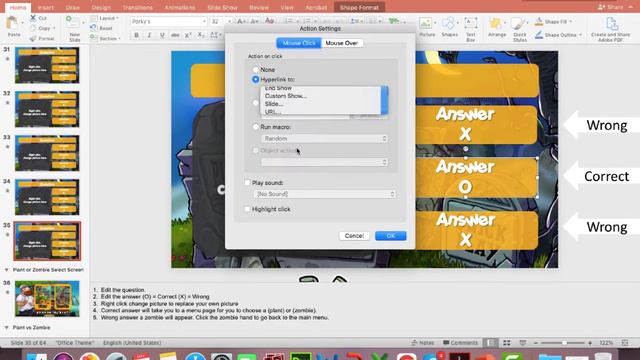The image size is (640, 360).
Task: Click the Shape Outline pen icon
Action: coord(539,35)
